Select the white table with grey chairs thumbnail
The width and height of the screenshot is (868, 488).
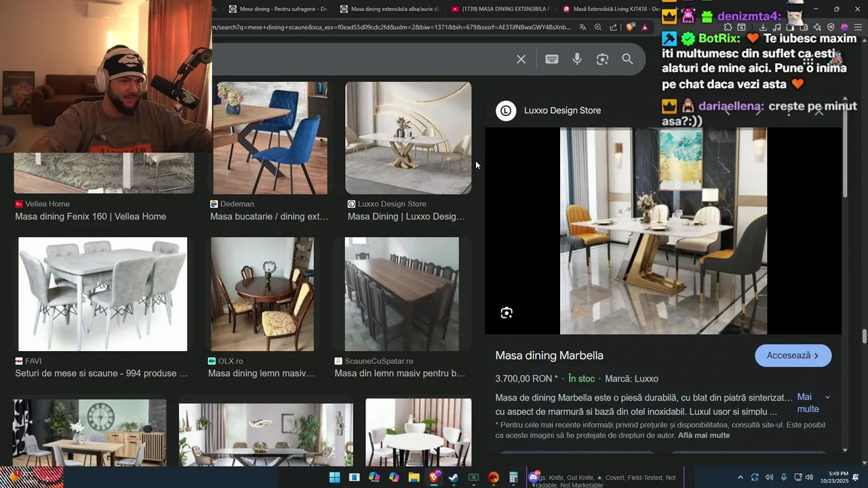102,294
